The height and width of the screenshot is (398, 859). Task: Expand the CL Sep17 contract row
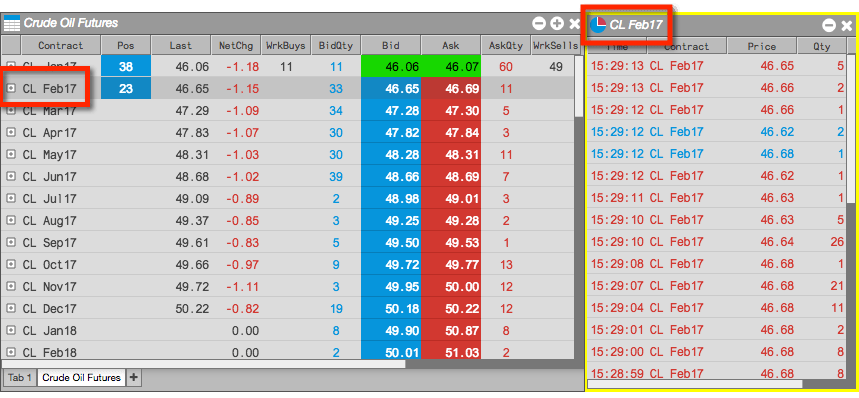pyautogui.click(x=10, y=242)
